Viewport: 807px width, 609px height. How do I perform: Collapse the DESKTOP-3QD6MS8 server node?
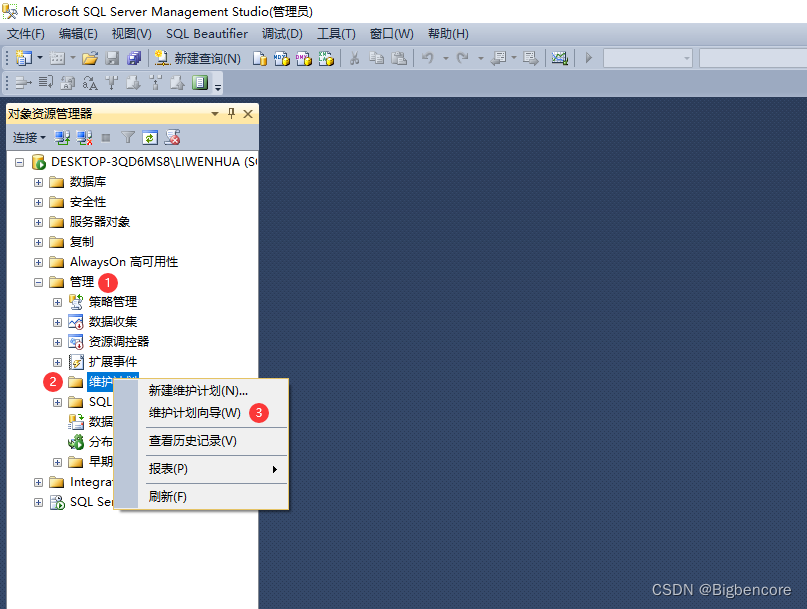coord(20,163)
